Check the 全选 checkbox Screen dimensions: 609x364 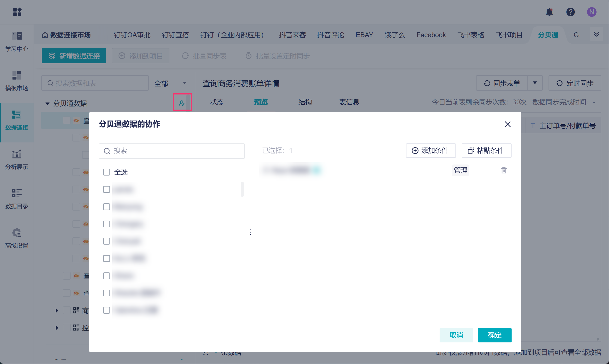tap(107, 172)
